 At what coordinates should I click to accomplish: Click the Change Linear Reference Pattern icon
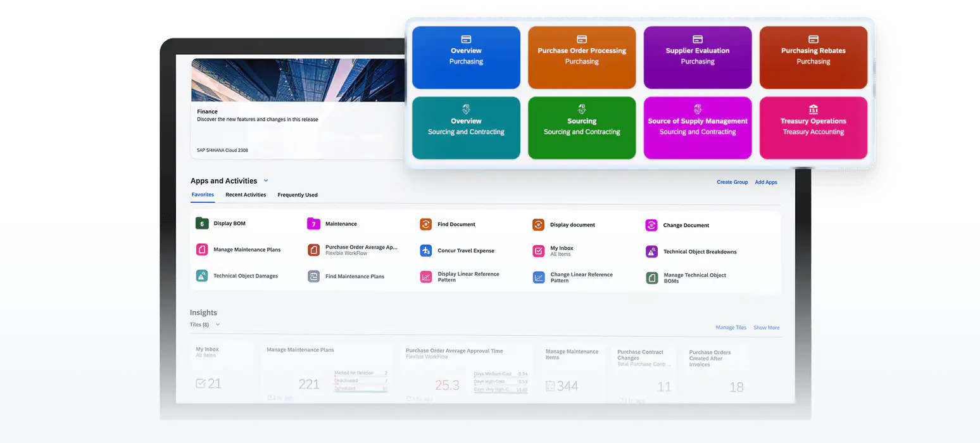539,277
